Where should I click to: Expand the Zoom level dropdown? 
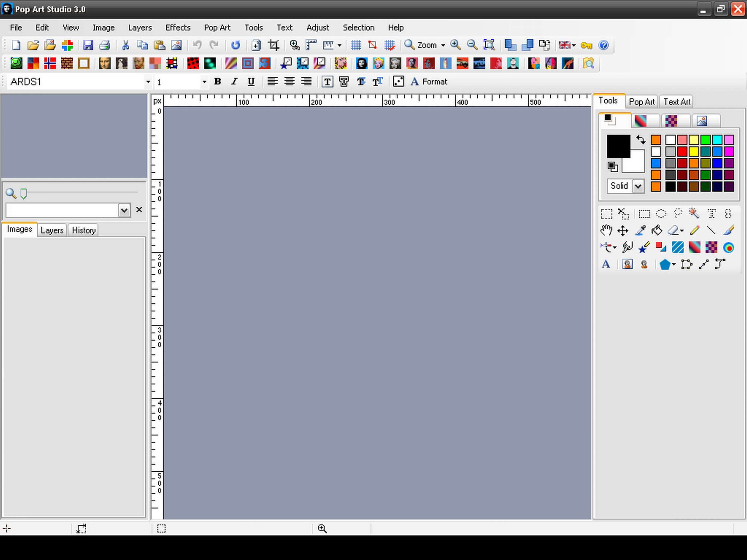[x=444, y=45]
